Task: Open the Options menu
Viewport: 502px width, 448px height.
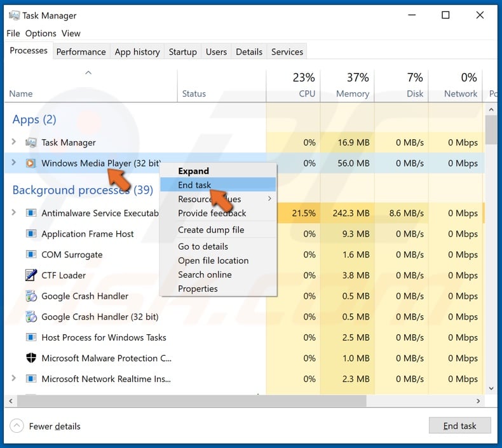Action: (41, 33)
